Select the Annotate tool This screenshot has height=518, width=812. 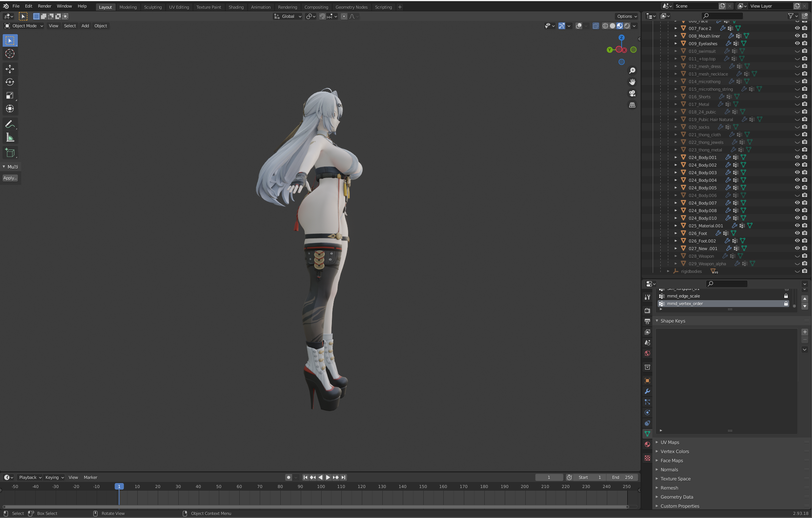pos(10,124)
